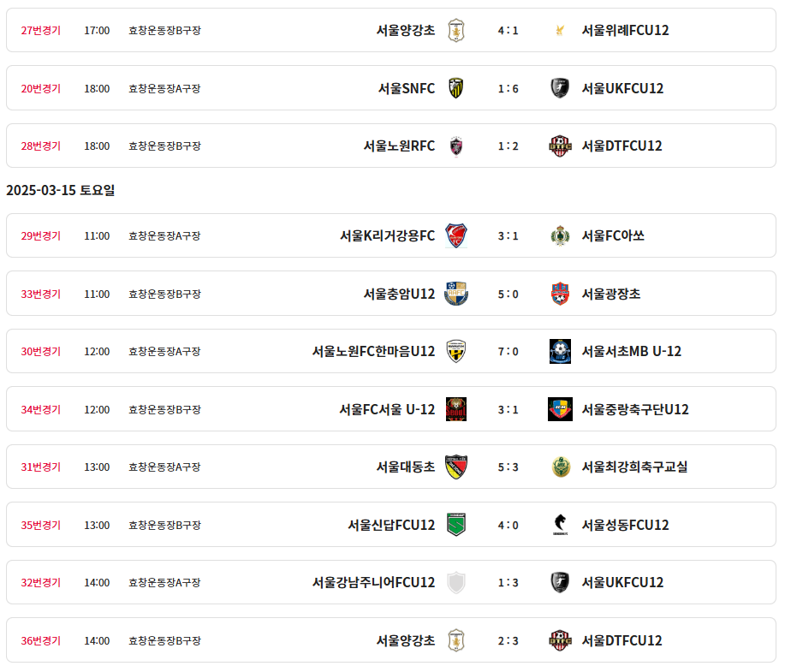The image size is (785, 672).
Task: Select the 서울FC서울 U-12 team name
Action: (x=387, y=409)
